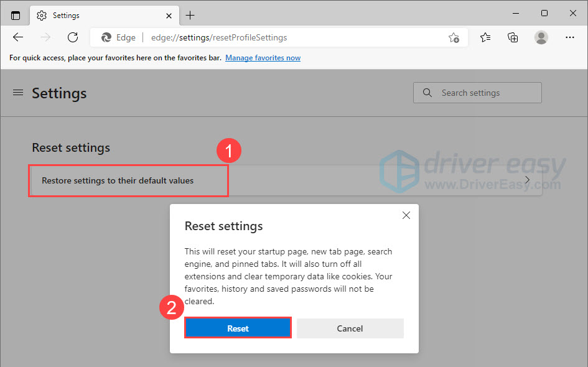588x367 pixels.
Task: Close the Settings tab
Action: [x=168, y=15]
